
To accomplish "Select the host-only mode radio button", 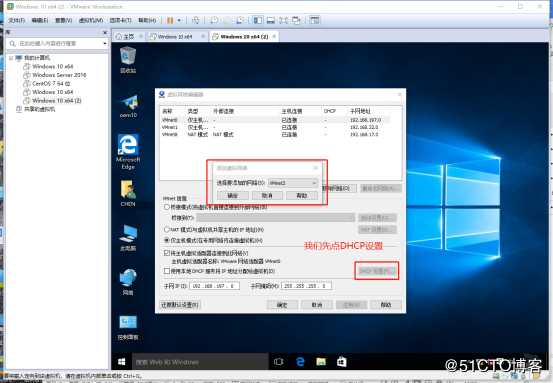I will pos(167,241).
